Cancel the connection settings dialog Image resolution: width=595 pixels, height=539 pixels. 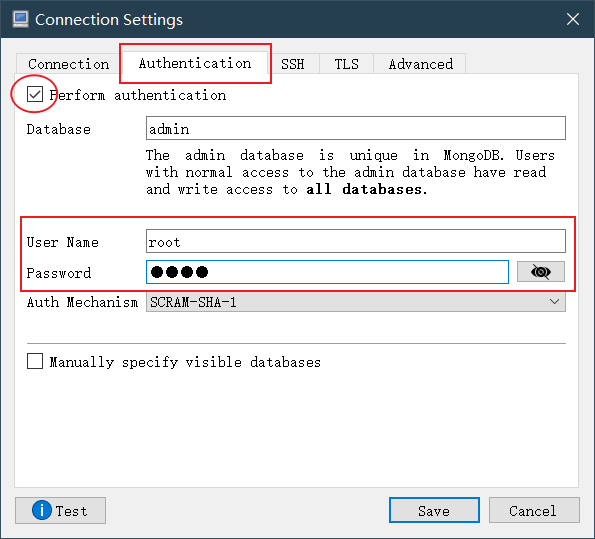[534, 511]
